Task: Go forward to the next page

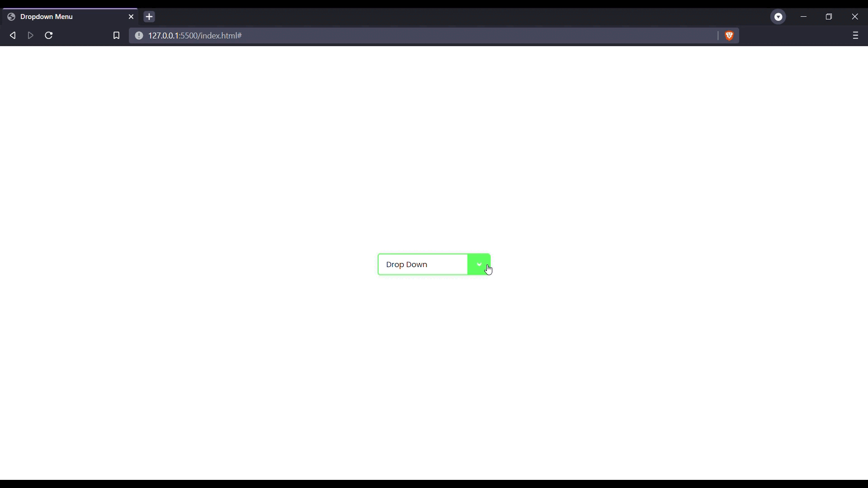Action: tap(31, 35)
